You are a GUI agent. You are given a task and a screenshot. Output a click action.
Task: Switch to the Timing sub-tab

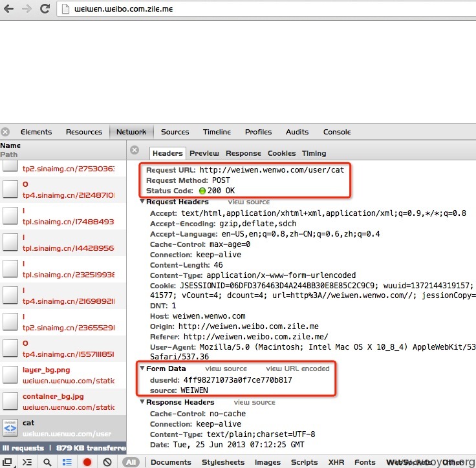click(x=314, y=153)
